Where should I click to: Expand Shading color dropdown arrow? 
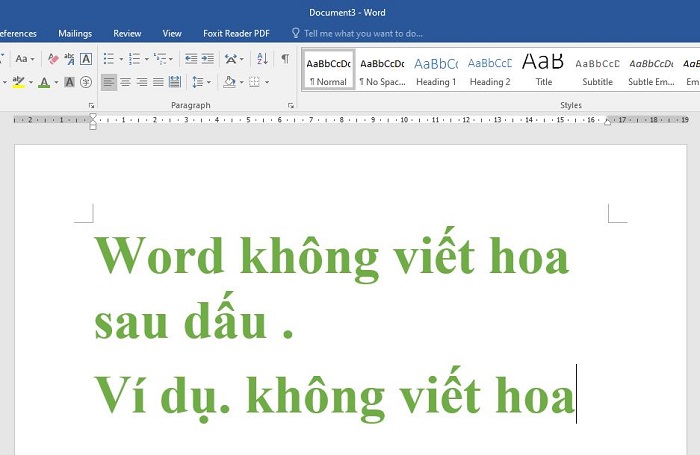point(242,83)
